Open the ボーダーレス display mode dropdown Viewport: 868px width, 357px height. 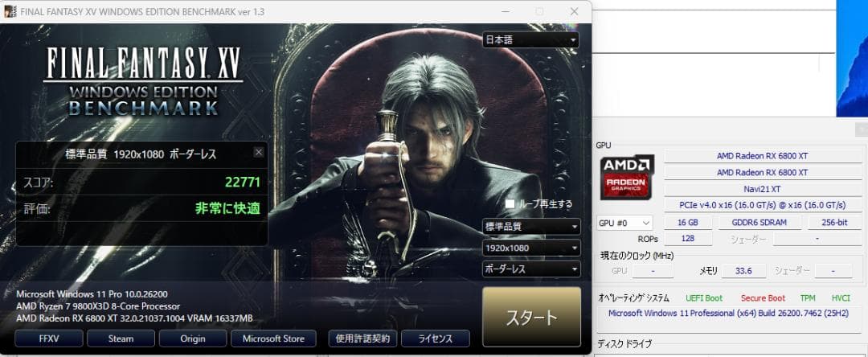pyautogui.click(x=530, y=269)
